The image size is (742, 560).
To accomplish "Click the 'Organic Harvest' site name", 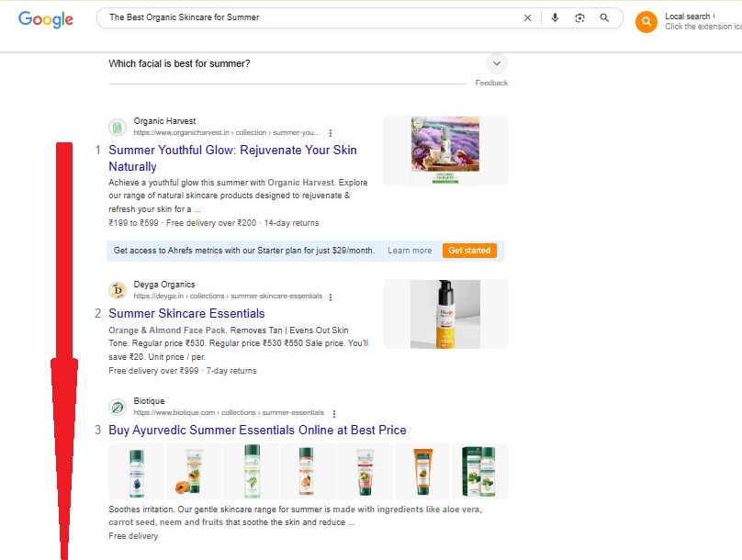I will pyautogui.click(x=164, y=121).
